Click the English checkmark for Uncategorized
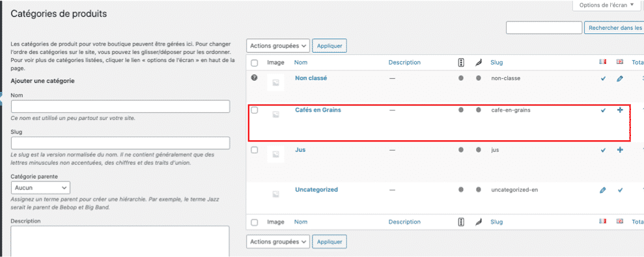 pos(620,190)
